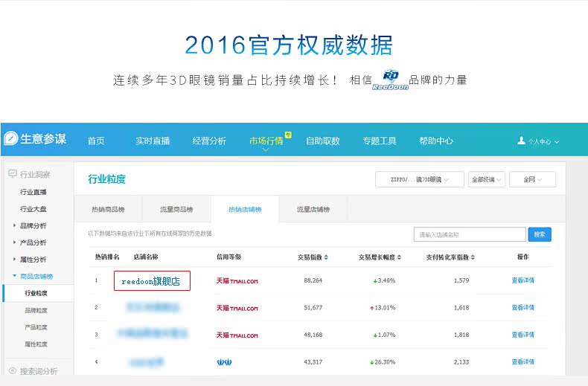Open the 全部终端 dropdown
588x386 pixels.
pyautogui.click(x=486, y=179)
